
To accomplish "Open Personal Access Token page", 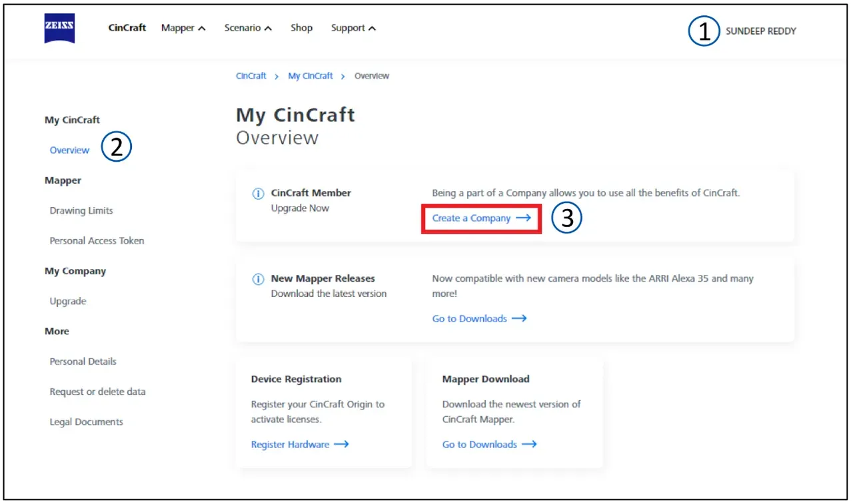I will click(97, 241).
